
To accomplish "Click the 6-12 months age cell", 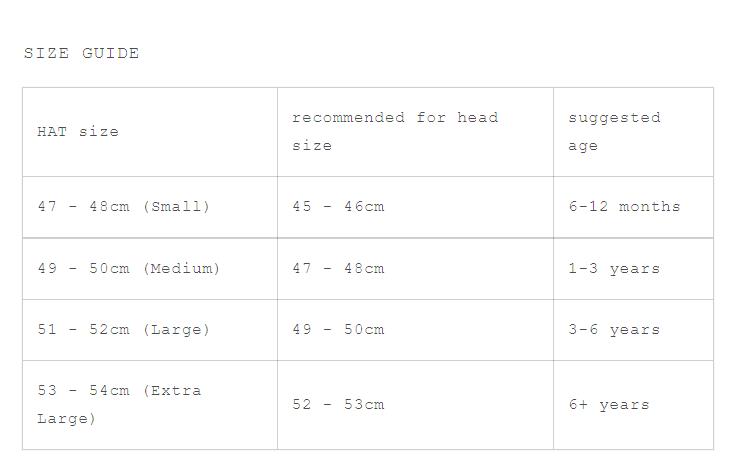I will pos(633,207).
